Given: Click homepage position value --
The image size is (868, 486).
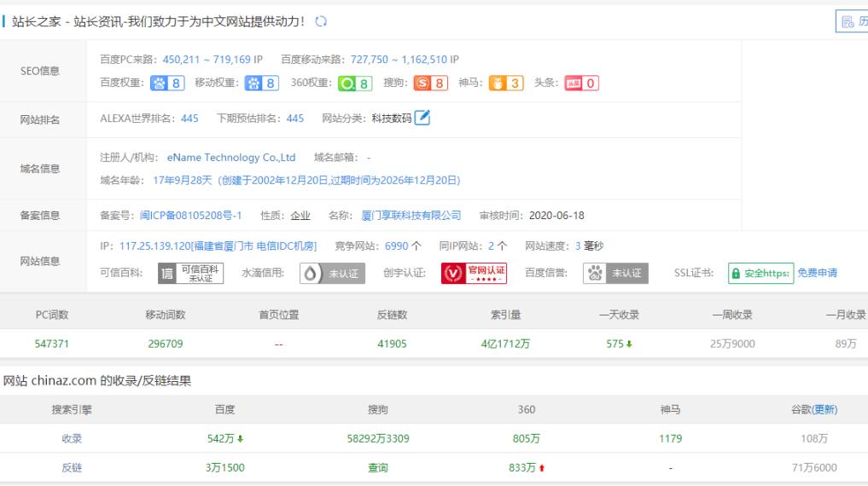Looking at the screenshot, I should click(278, 344).
